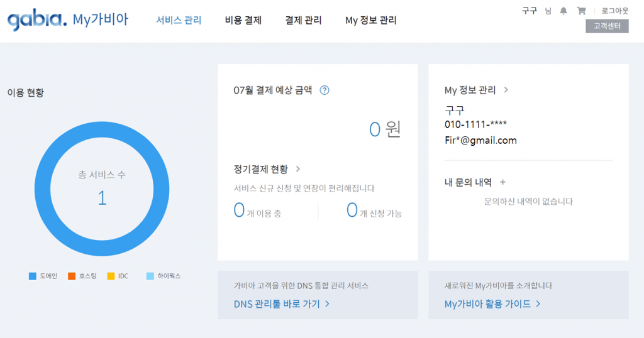
Task: Click the 하이웍스 legend label
Action: pos(169,276)
